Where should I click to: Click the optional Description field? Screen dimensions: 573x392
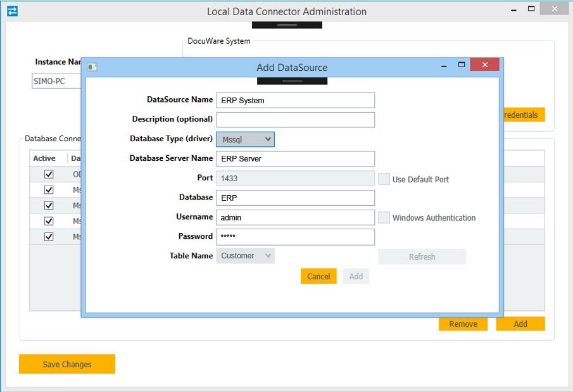(x=295, y=119)
